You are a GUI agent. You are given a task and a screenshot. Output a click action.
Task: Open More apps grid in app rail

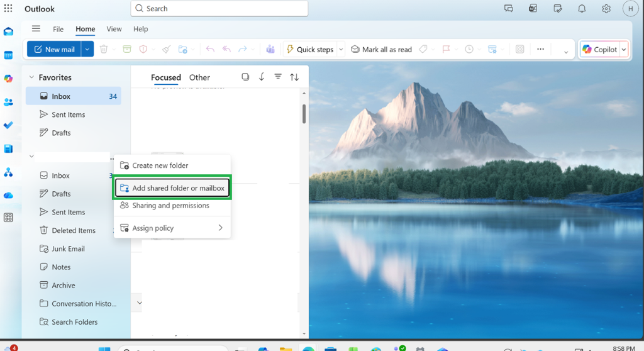8,218
